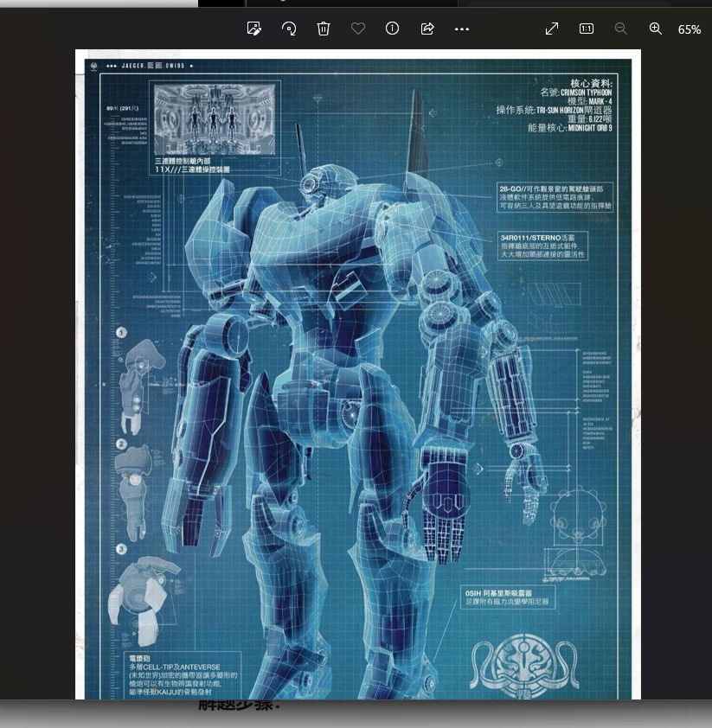This screenshot has height=728, width=712.
Task: Switch to actual size 1:1 view
Action: click(x=587, y=29)
